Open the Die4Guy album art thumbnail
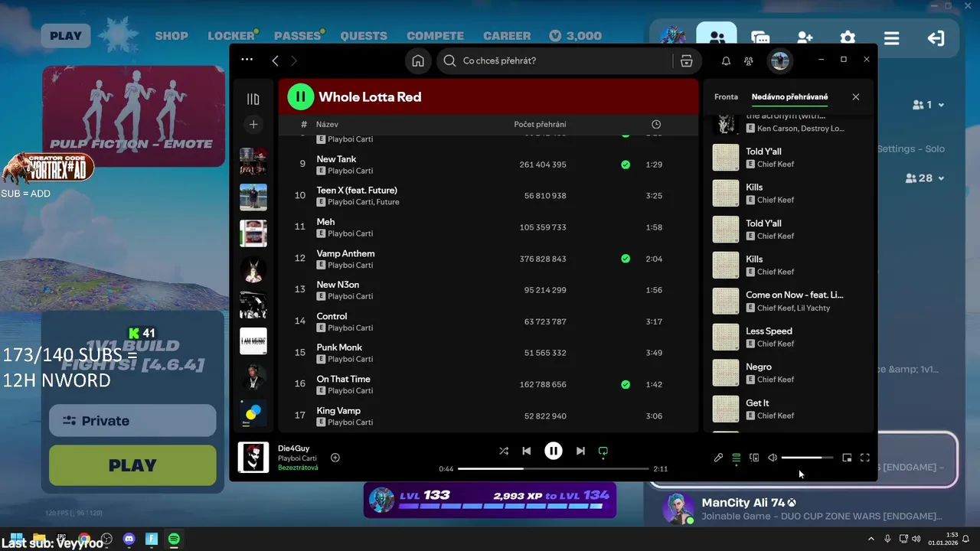This screenshot has width=980, height=551. (x=253, y=457)
